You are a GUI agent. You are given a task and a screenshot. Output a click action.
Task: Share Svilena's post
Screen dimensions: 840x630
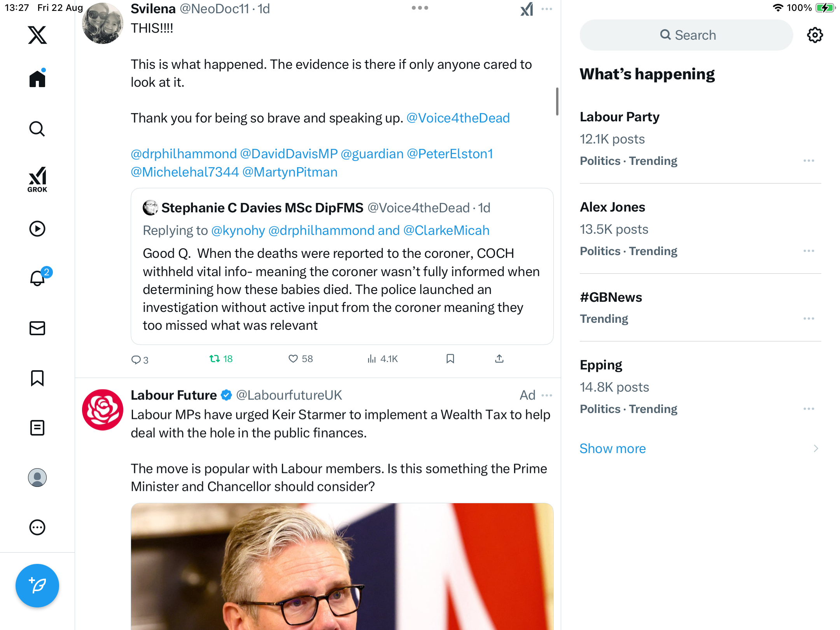coord(499,359)
